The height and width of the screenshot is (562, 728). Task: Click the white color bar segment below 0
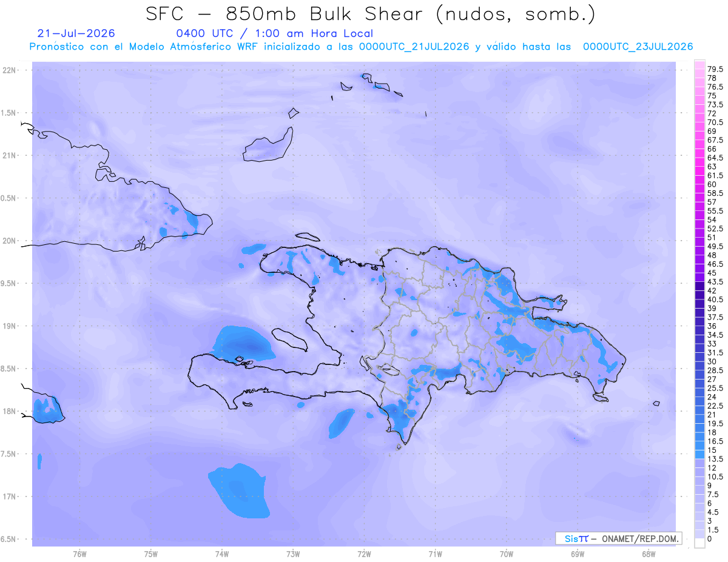tap(699, 543)
